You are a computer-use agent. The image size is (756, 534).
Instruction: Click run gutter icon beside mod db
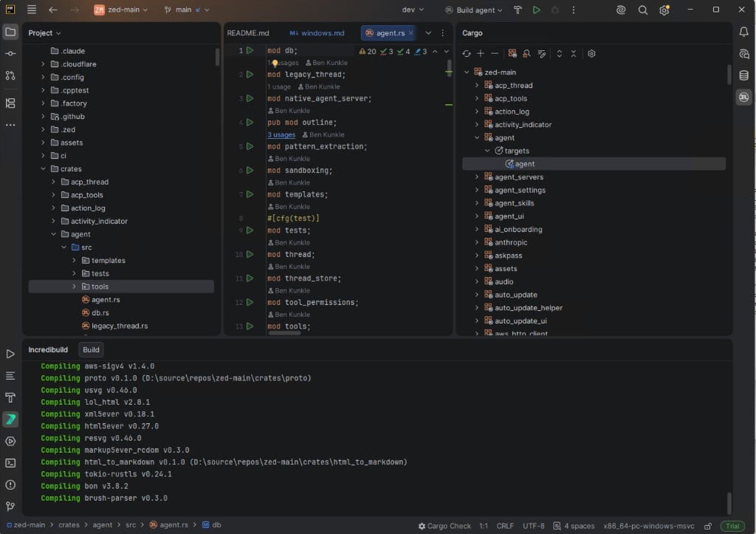click(x=250, y=50)
